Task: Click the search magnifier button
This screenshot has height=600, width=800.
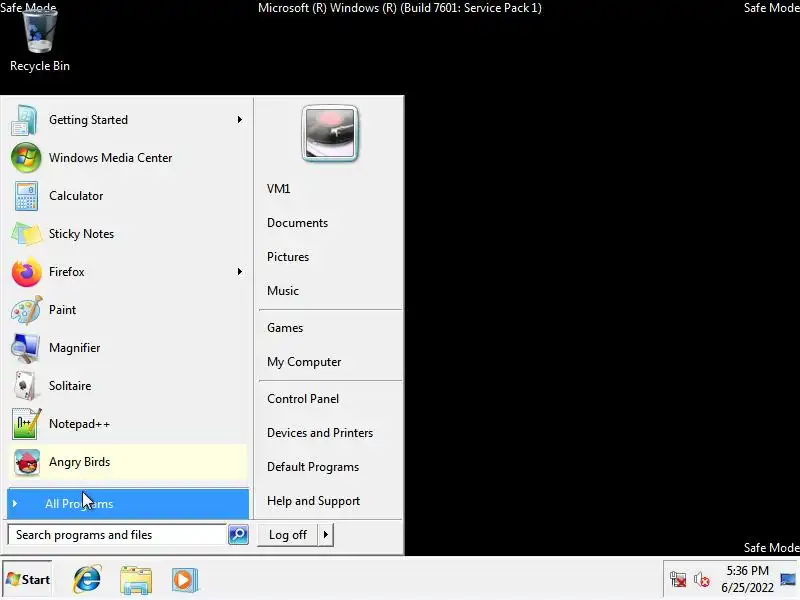Action: click(x=238, y=535)
